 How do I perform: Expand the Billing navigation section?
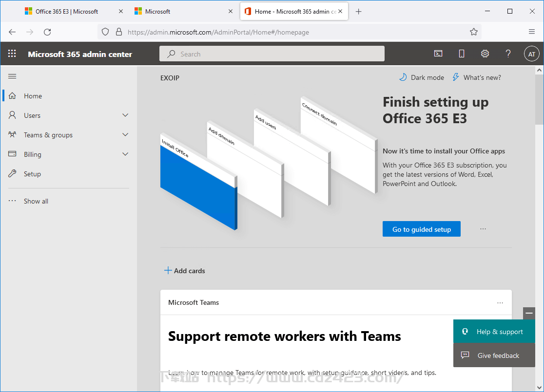tap(125, 154)
